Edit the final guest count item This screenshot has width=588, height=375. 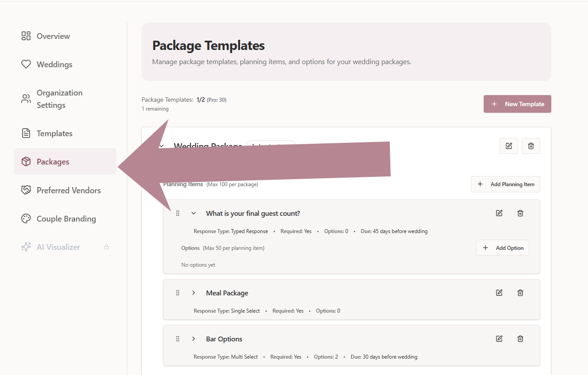[x=499, y=213]
